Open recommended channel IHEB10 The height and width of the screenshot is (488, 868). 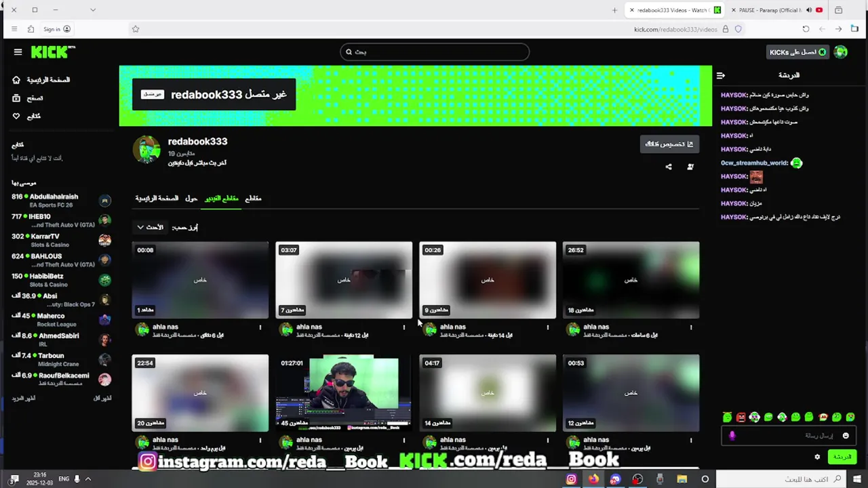61,220
